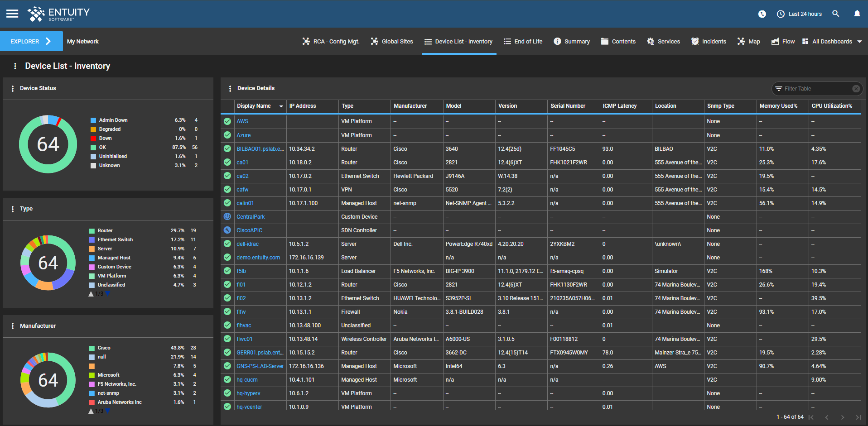Click My Network breadcrumb
Viewport: 868px width, 426px height.
(82, 41)
